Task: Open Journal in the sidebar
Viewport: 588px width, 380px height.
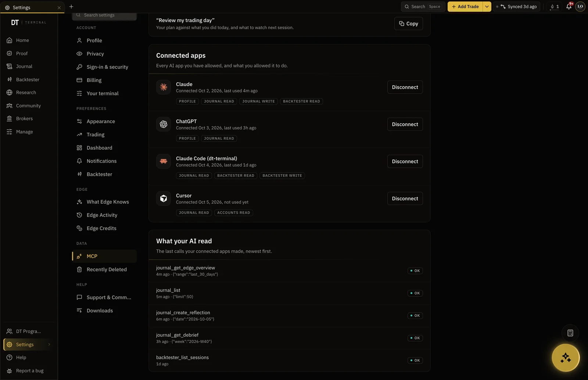Action: click(29, 67)
